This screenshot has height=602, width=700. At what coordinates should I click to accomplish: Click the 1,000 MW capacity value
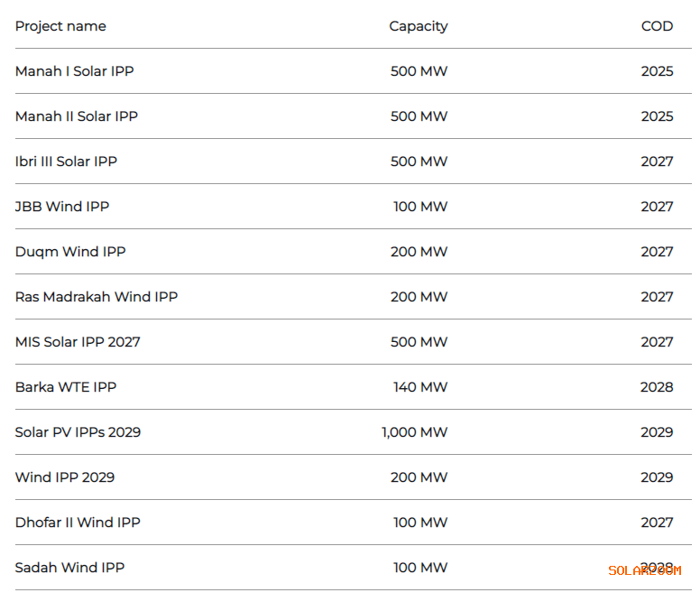(414, 432)
